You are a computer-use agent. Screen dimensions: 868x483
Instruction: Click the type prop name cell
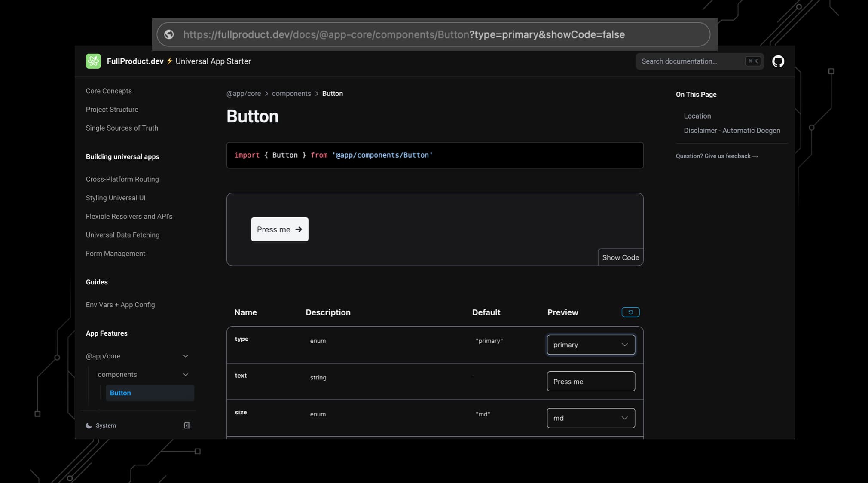pyautogui.click(x=241, y=339)
